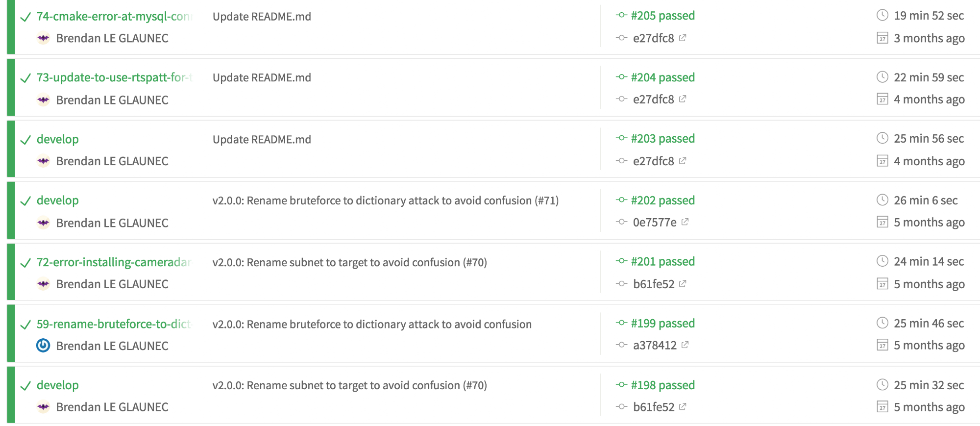Click the clock icon beside 26 min 6 sec

[x=882, y=200]
